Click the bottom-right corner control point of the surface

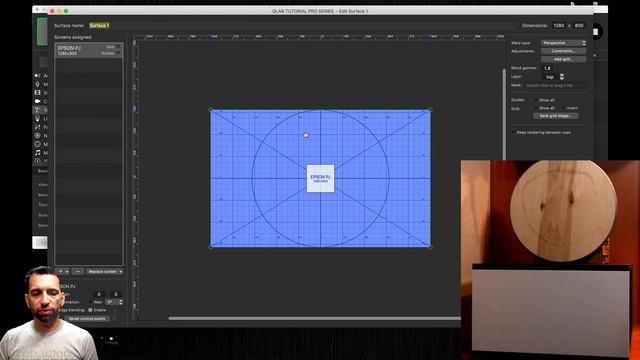(430, 247)
